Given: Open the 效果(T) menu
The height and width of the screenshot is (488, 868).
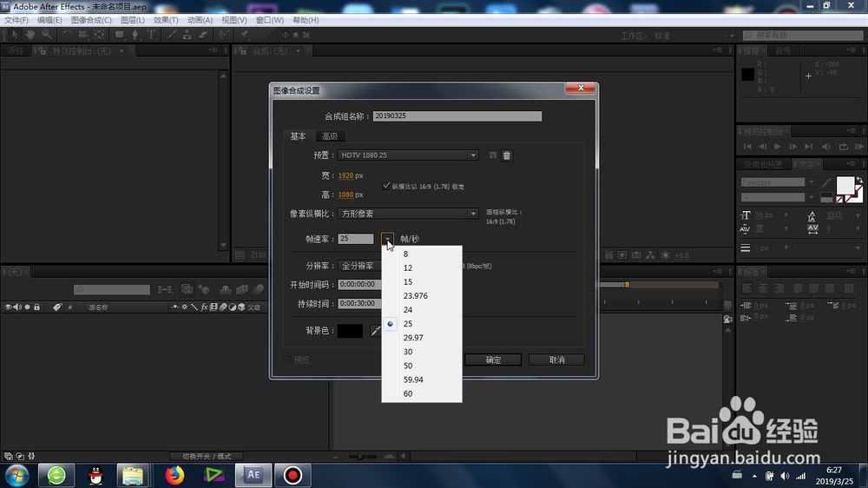Looking at the screenshot, I should 166,20.
